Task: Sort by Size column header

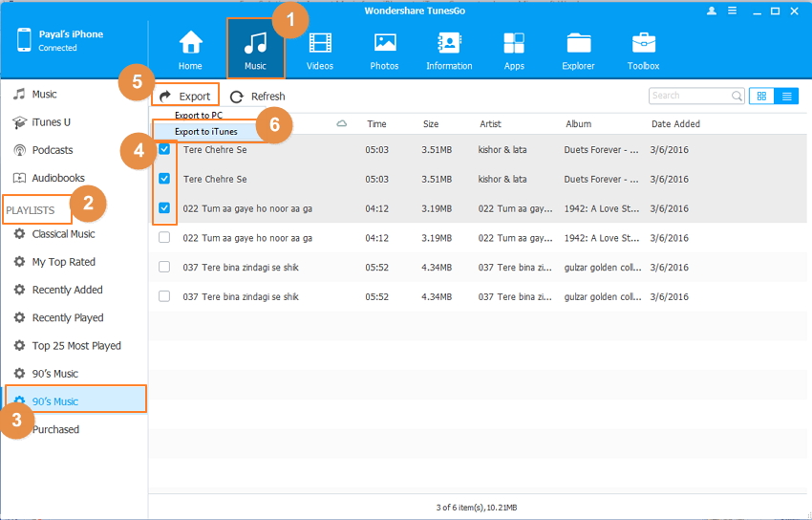Action: [430, 124]
